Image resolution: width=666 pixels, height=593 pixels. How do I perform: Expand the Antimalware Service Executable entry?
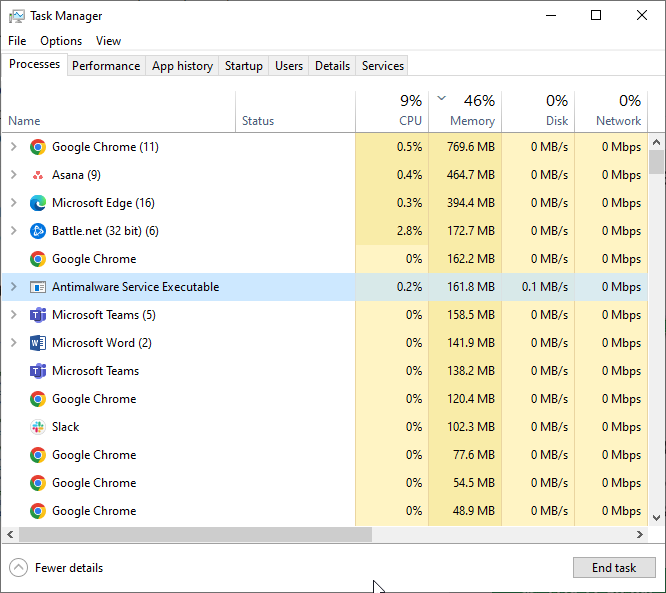14,287
